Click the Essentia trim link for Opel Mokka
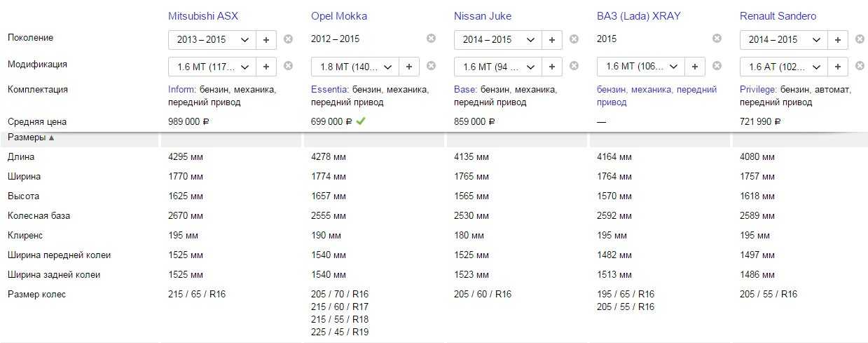Screen dimensions: 868x343 tap(329, 90)
